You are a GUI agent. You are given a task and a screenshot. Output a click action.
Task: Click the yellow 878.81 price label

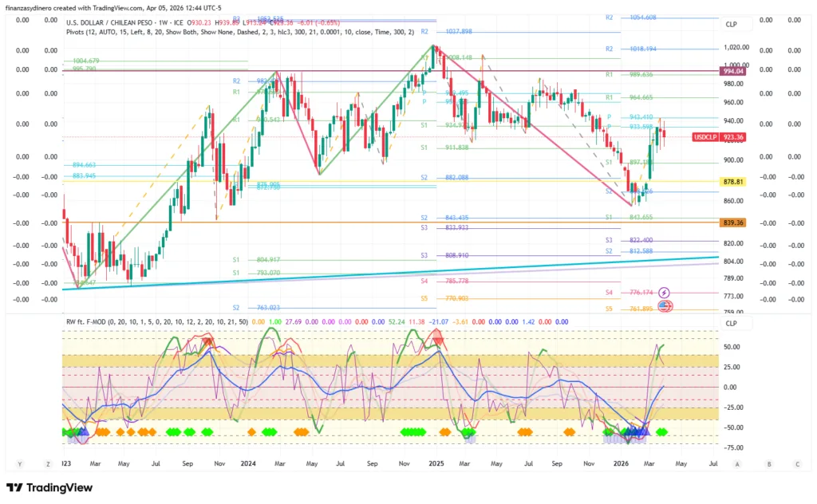tap(732, 182)
